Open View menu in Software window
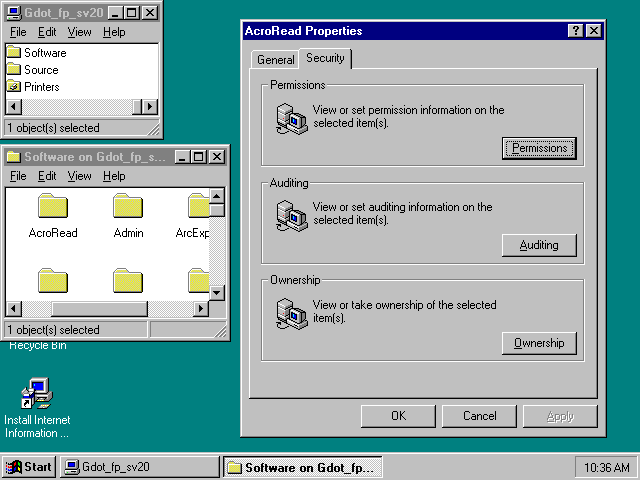The width and height of the screenshot is (640, 480). (79, 176)
